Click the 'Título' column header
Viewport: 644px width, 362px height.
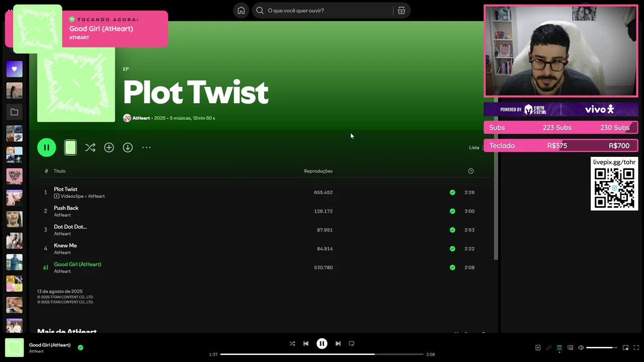pos(59,171)
